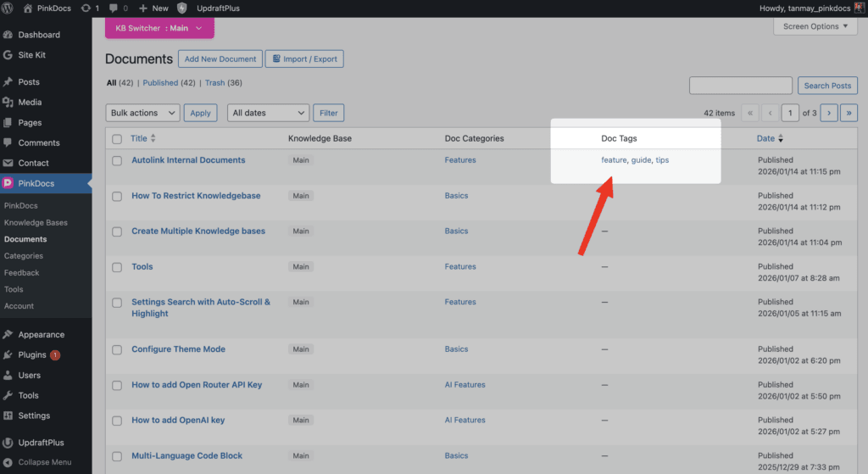Open the KB Switcher Main dropdown
Viewport: 868px width, 474px height.
click(159, 28)
